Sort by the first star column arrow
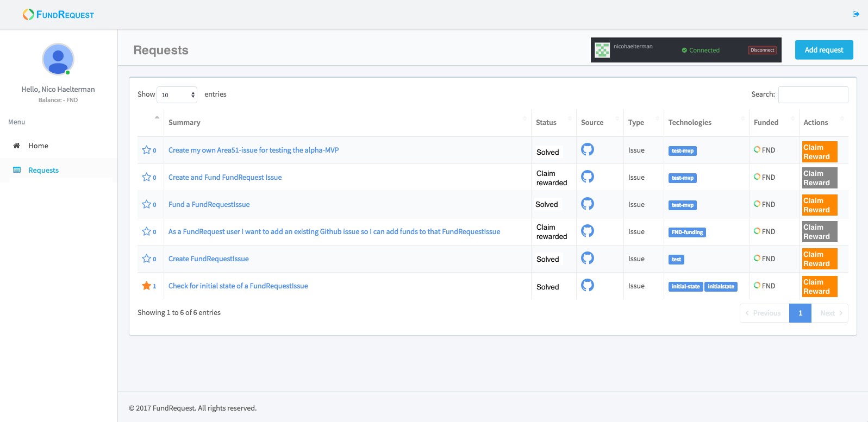This screenshot has height=422, width=868. [157, 117]
